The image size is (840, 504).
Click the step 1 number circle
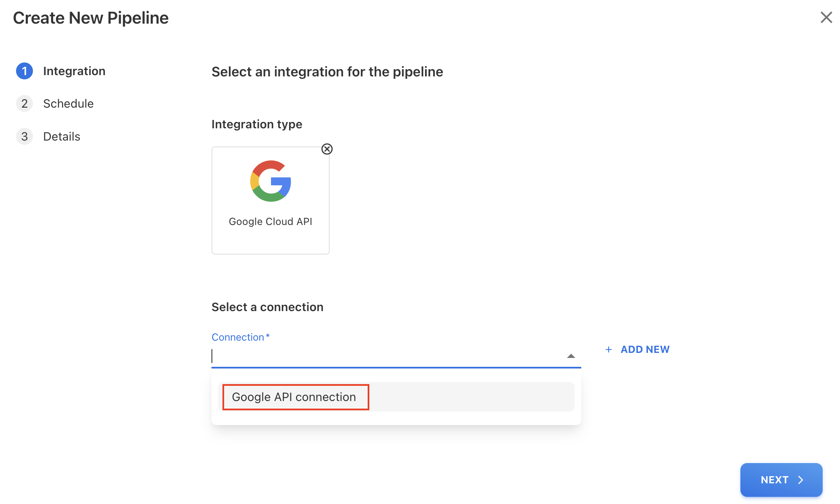(x=24, y=71)
